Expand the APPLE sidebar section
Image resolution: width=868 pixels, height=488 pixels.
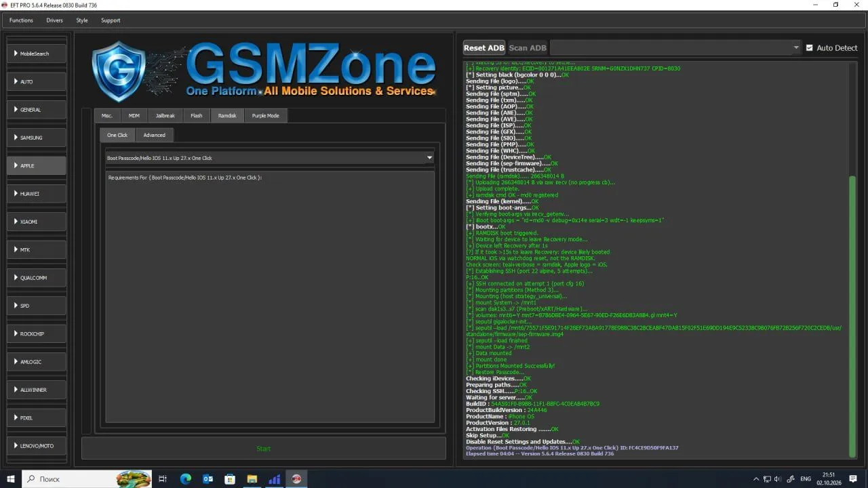click(x=37, y=165)
